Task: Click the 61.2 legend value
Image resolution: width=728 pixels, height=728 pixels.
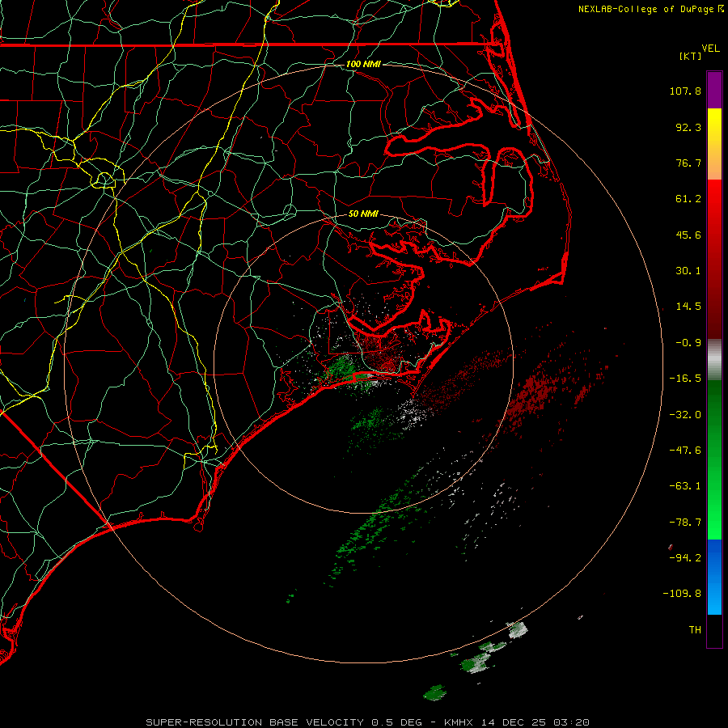Action: click(688, 199)
